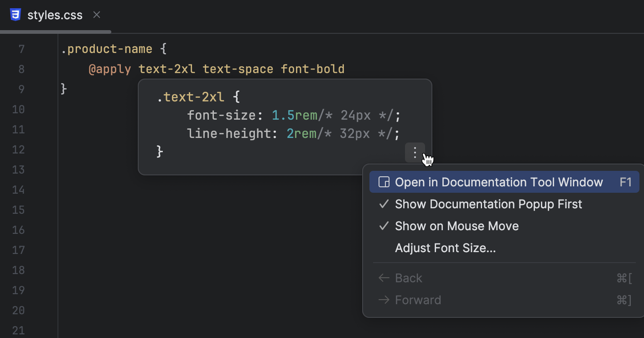This screenshot has width=644, height=338.
Task: Click the three-dot more options button
Action: 415,153
